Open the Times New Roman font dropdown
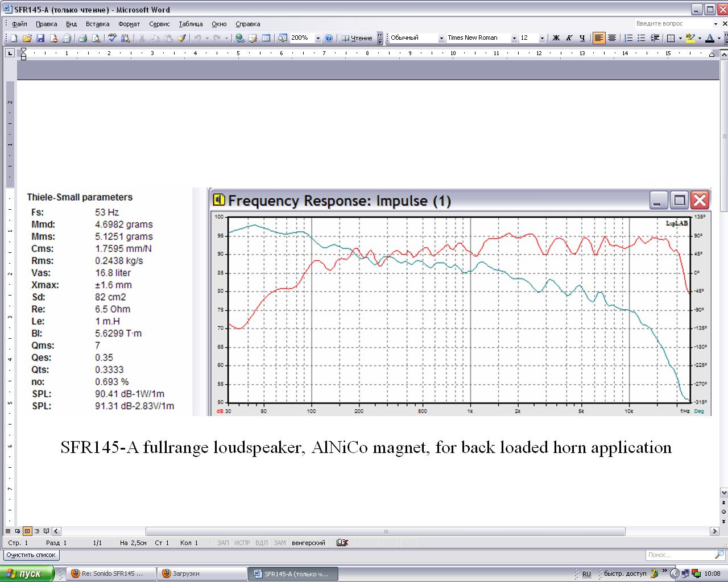 514,38
